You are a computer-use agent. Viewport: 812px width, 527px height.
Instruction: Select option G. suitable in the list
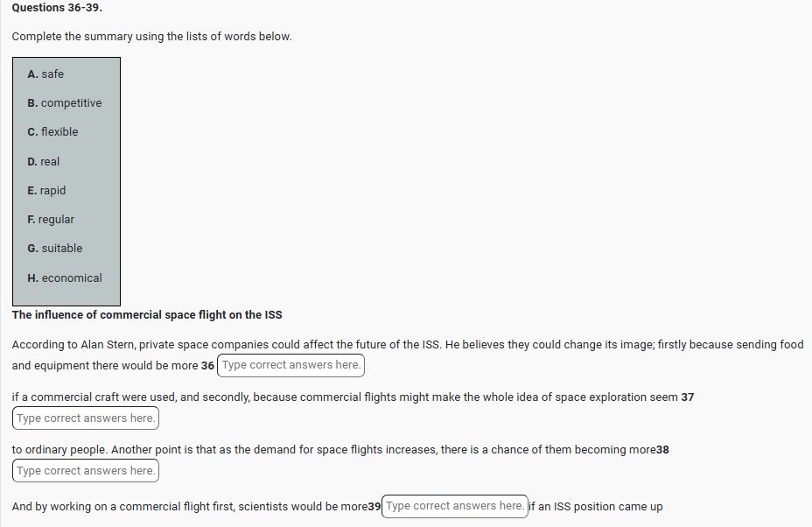(x=55, y=249)
